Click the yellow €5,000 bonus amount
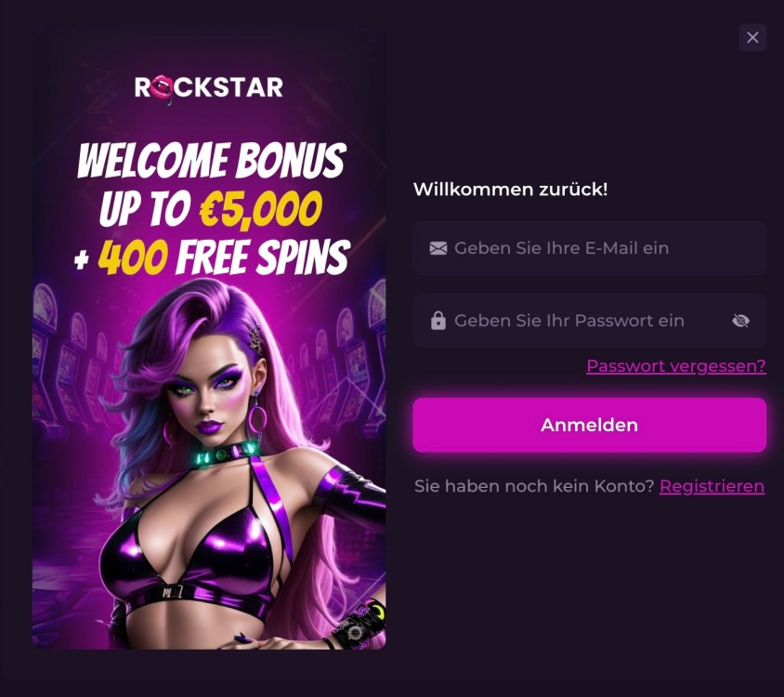This screenshot has width=784, height=697. [260, 209]
